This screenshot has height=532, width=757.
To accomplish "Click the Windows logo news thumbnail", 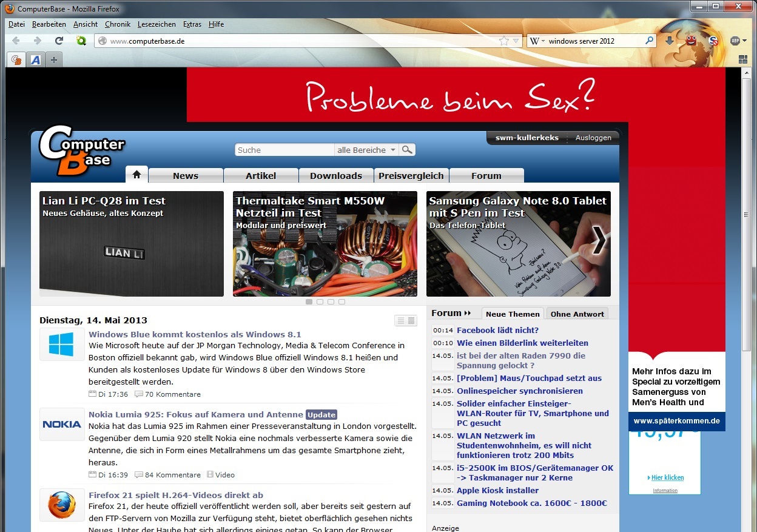I will click(x=62, y=345).
